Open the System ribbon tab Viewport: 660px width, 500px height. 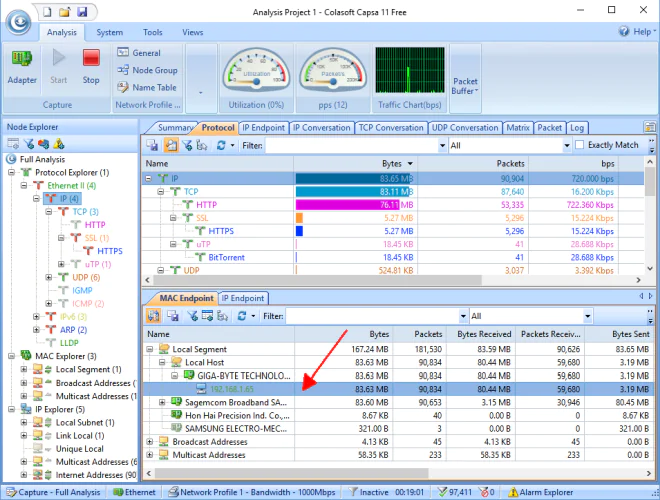[110, 33]
